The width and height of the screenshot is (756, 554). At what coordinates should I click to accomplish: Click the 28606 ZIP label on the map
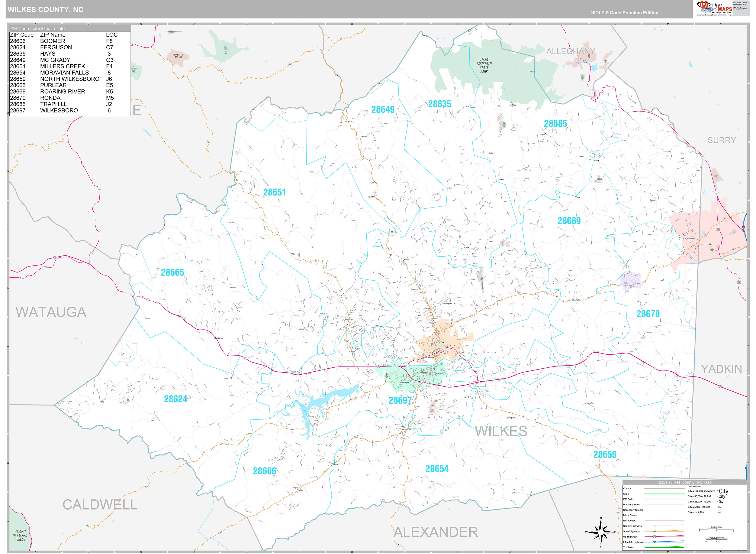[x=264, y=471]
